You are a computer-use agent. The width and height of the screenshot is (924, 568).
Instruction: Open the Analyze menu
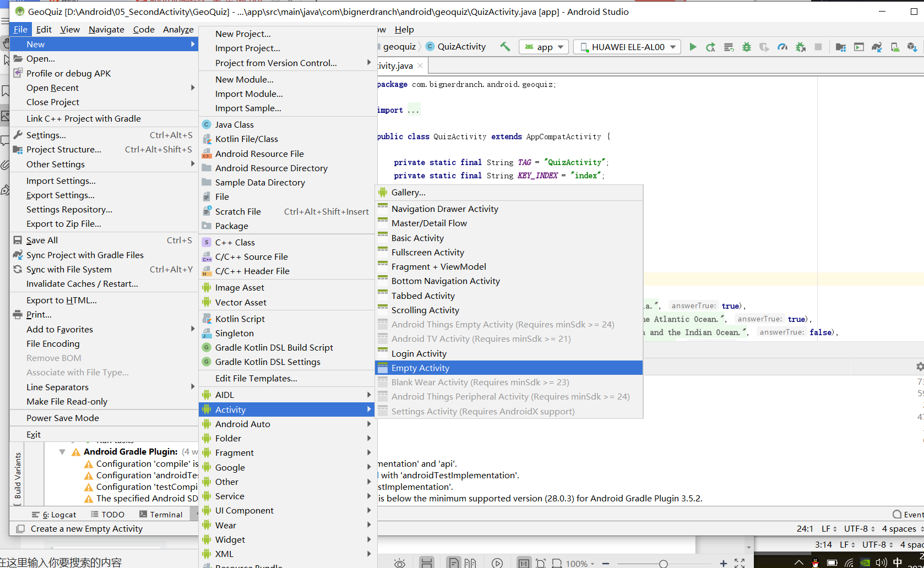[178, 29]
